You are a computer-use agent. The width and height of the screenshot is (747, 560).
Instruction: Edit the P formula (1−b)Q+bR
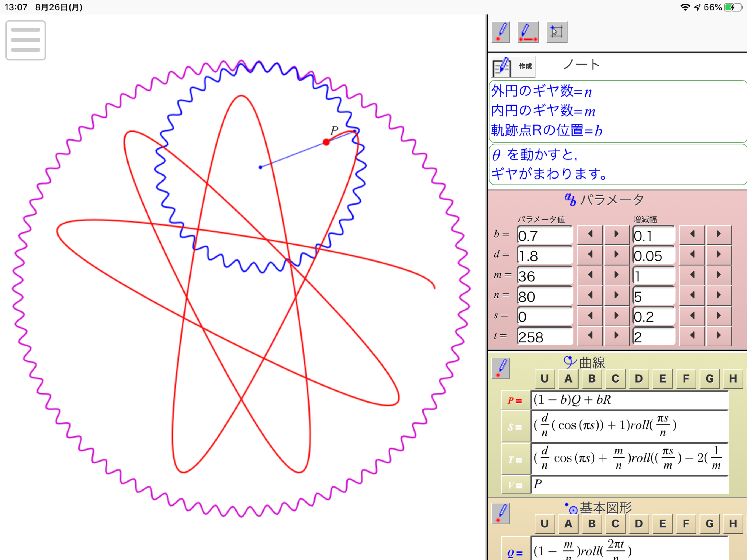click(x=630, y=401)
